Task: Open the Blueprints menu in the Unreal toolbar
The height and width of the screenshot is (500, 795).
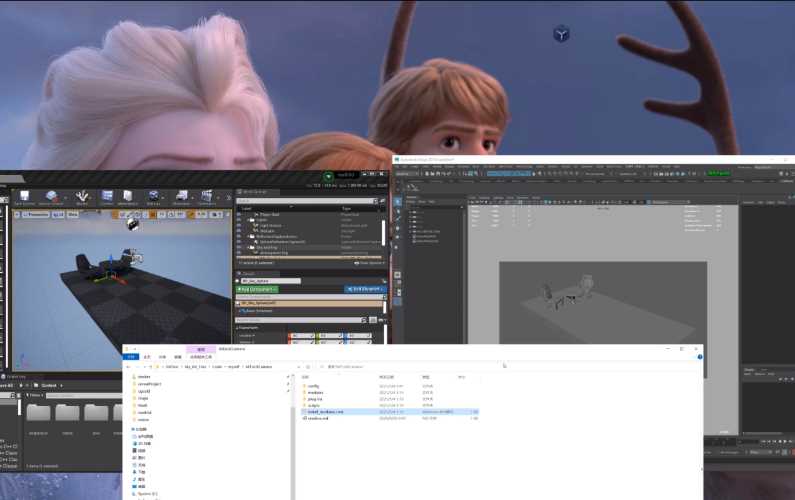Action: [x=182, y=198]
